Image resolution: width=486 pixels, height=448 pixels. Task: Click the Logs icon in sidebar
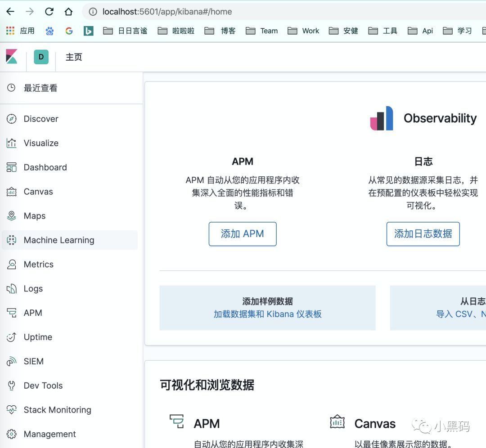click(x=11, y=288)
